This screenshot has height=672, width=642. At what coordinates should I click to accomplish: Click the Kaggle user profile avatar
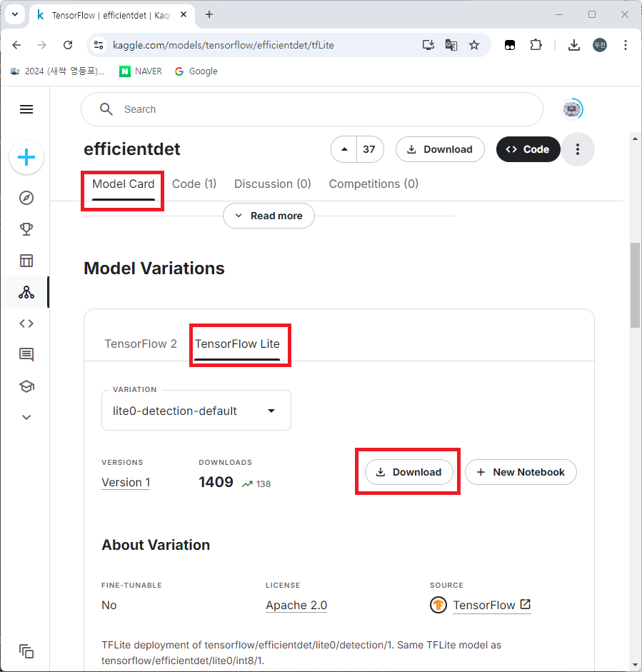572,109
